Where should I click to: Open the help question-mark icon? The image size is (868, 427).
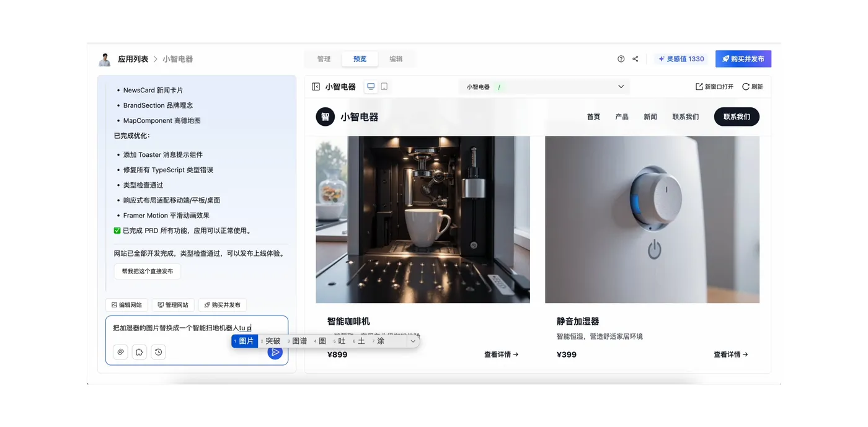[x=621, y=59]
